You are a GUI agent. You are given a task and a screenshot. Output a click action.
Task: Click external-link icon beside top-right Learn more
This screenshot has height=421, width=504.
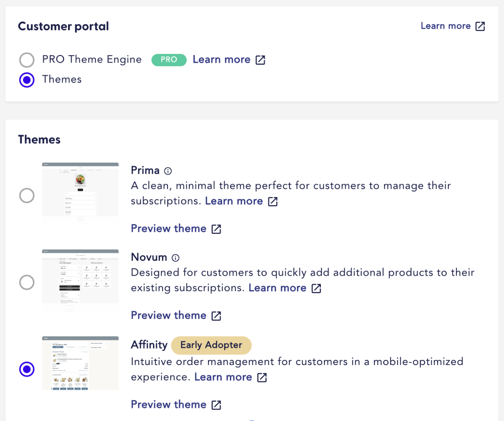(481, 26)
